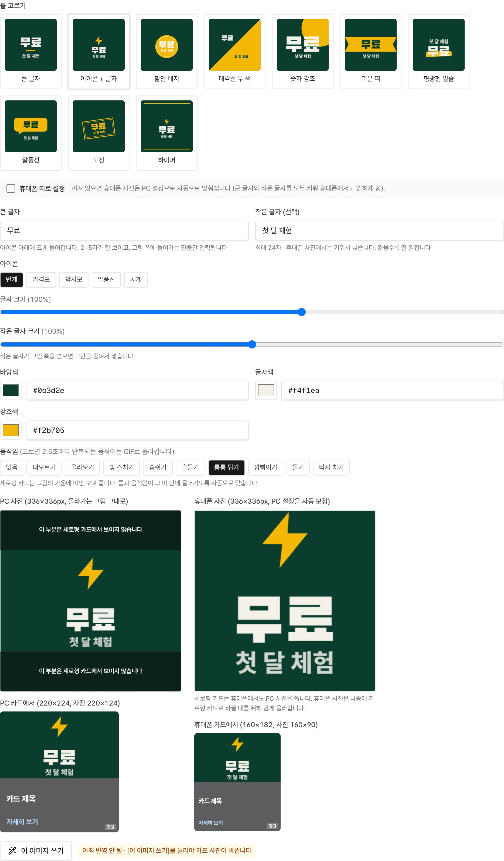The width and height of the screenshot is (504, 861).
Task: Choose the 타자 치기 animation
Action: pyautogui.click(x=331, y=467)
